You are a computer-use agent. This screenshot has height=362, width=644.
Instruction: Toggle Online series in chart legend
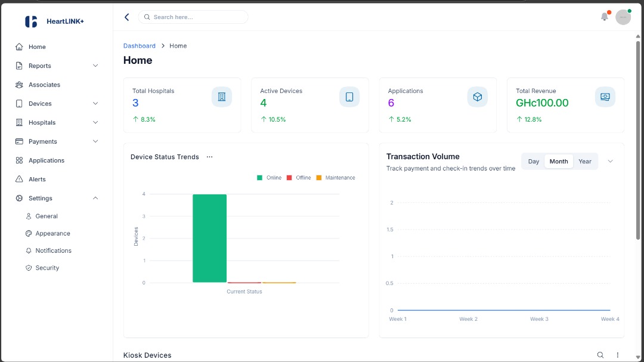(x=269, y=178)
